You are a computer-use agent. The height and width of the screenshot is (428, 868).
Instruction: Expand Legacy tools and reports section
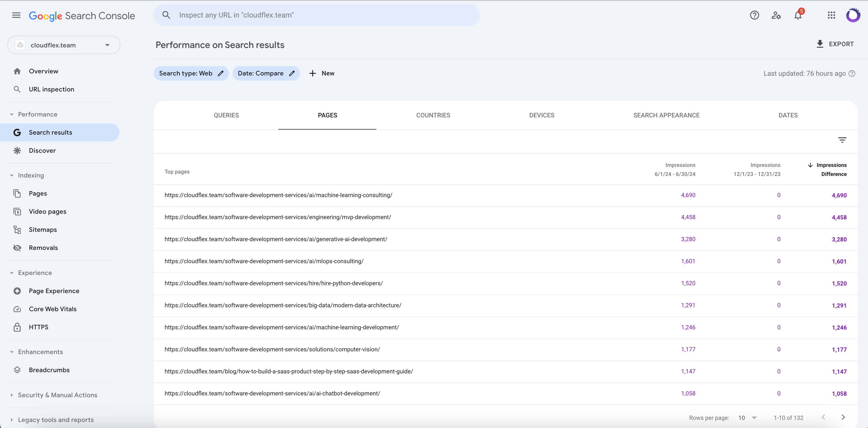click(x=12, y=420)
